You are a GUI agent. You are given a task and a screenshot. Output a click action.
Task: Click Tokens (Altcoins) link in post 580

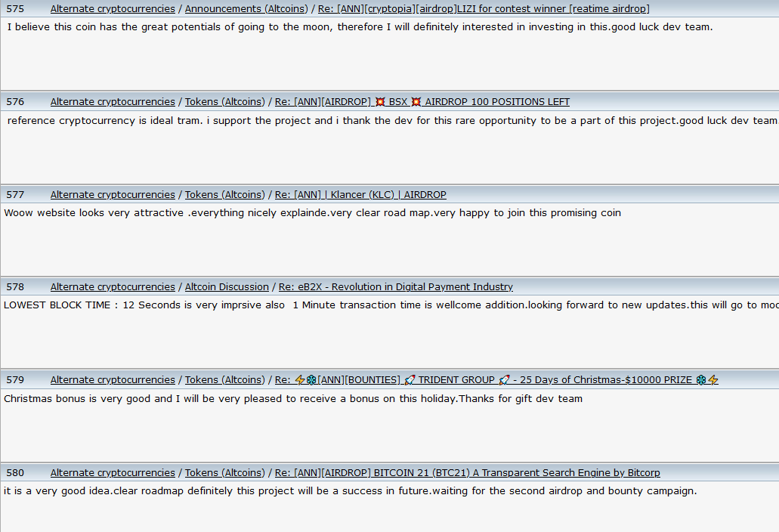[x=225, y=473]
